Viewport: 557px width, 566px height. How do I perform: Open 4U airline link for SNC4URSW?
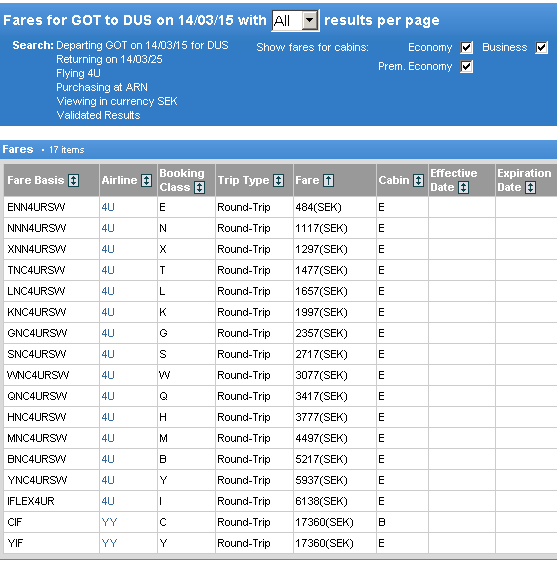(x=108, y=354)
